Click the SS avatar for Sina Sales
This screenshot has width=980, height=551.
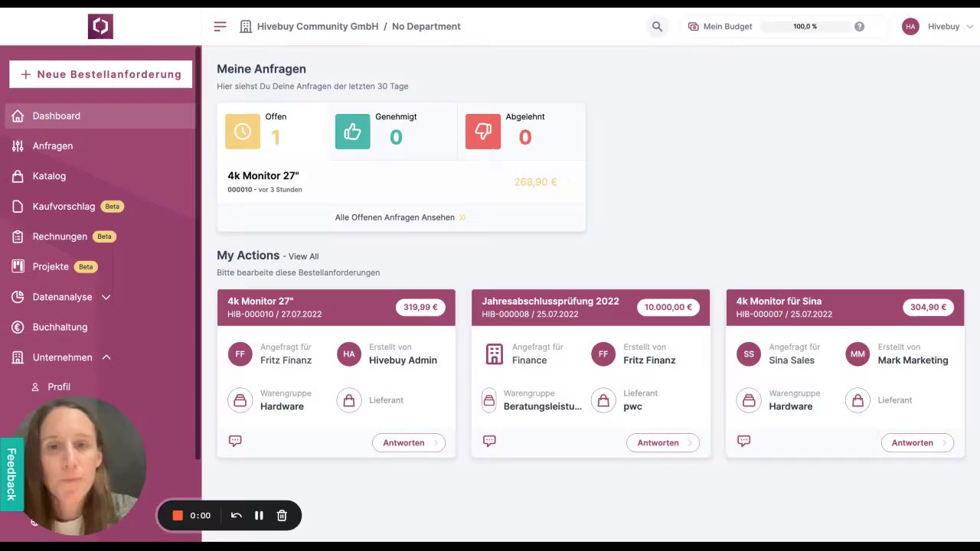point(749,354)
